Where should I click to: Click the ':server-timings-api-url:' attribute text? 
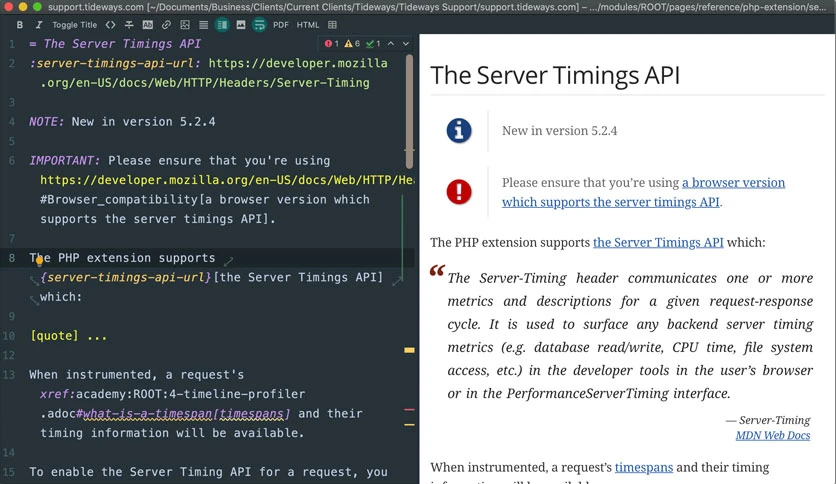[x=115, y=63]
